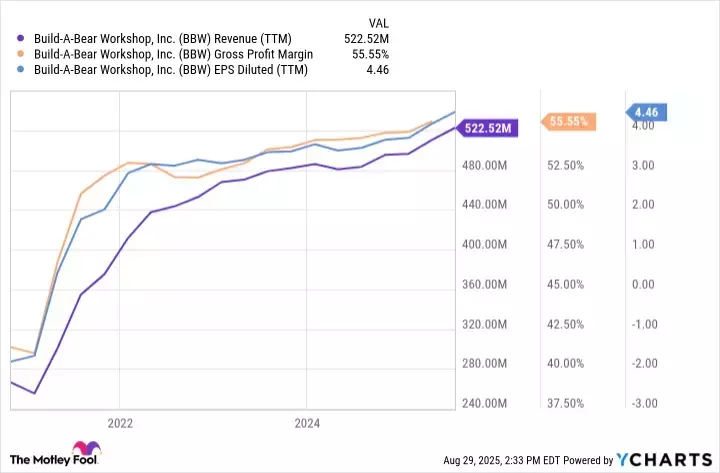Click the 2024 x-axis label
This screenshot has width=720, height=473.
307,423
